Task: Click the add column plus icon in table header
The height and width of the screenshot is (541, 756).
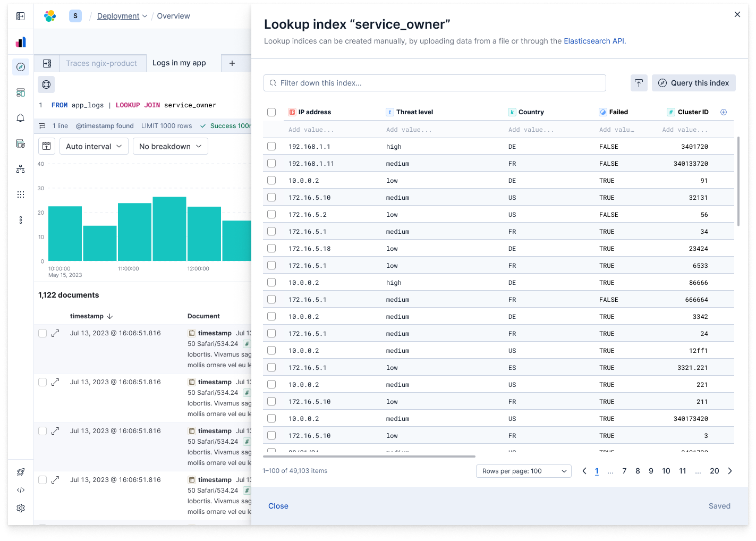Action: [x=723, y=112]
